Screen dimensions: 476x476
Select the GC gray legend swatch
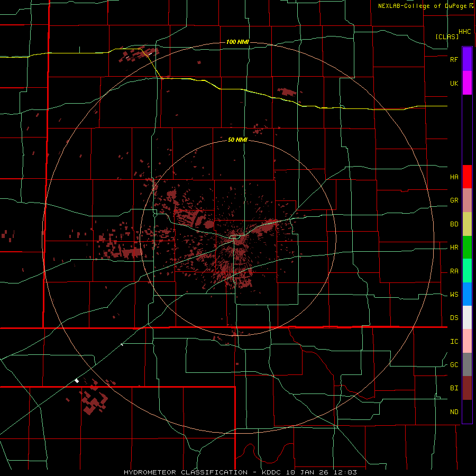coord(467,364)
